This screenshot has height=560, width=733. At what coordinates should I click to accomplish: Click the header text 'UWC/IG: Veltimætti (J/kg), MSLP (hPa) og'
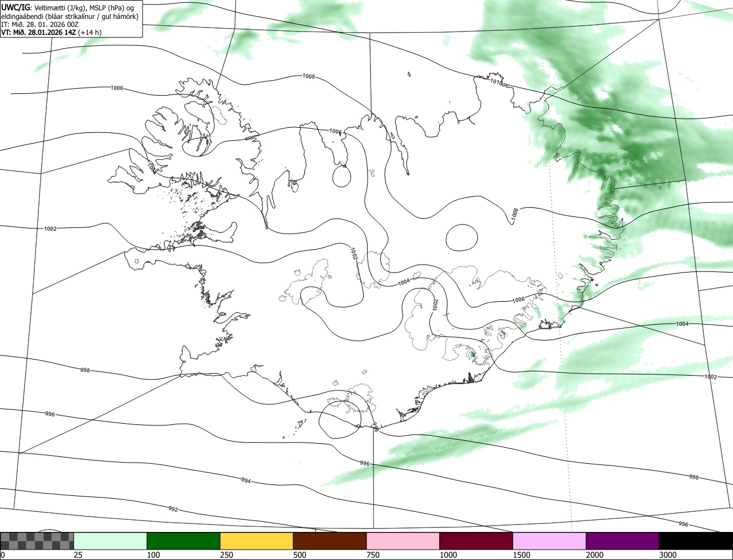pos(68,7)
